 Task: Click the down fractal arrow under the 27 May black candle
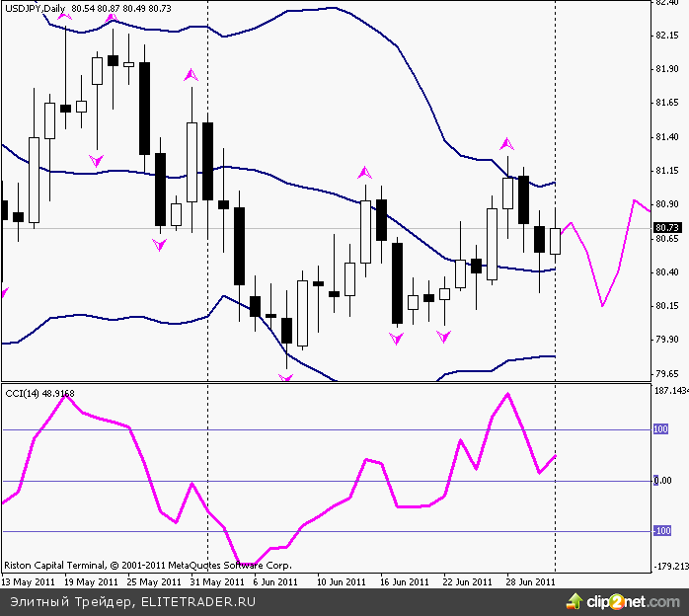point(160,244)
